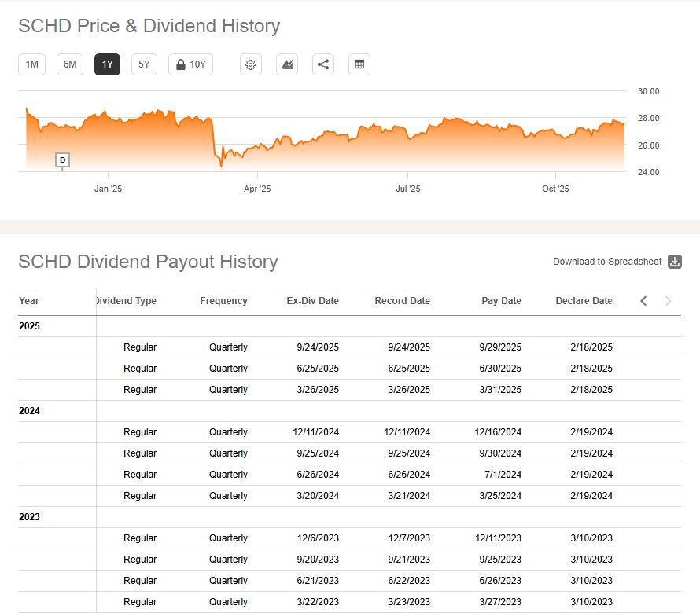This screenshot has height=613, width=700.
Task: Click pay date 3/25/2024
Action: pos(500,496)
